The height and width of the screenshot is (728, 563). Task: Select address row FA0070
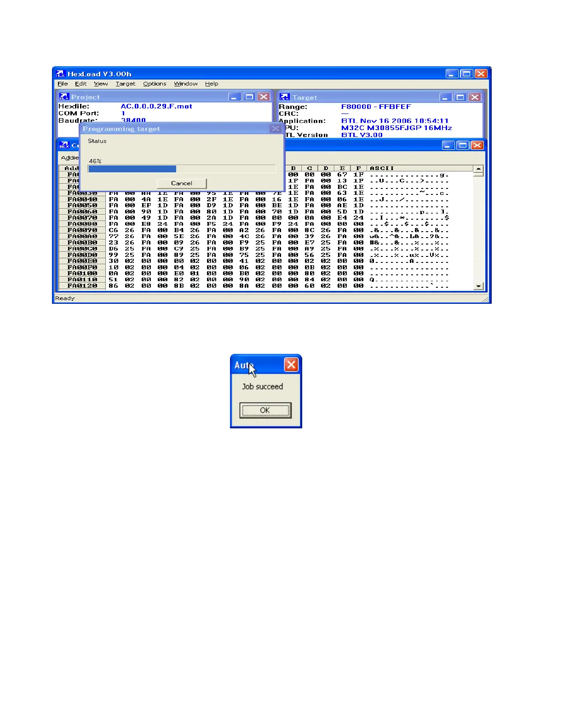pos(82,218)
